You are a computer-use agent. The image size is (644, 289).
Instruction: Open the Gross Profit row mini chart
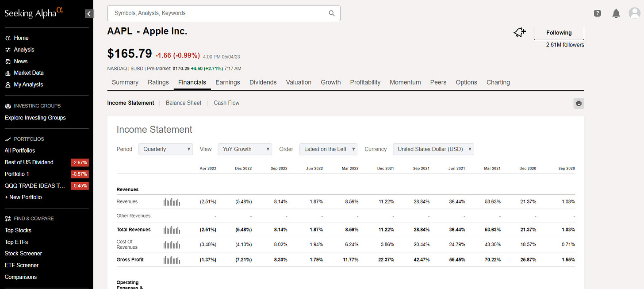point(172,260)
